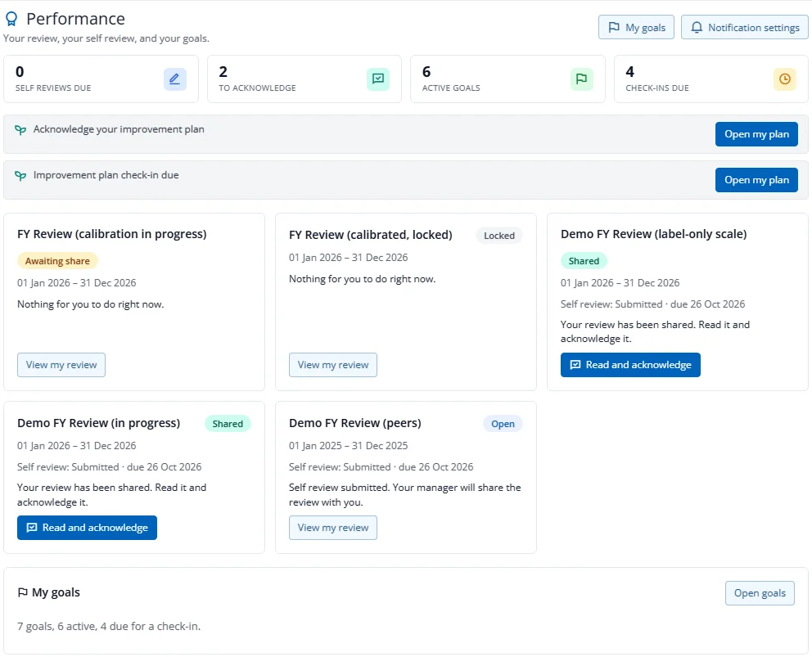Click Shared badge on Demo FY Review (in progress)
Viewport: 812px width, 657px height.
[228, 424]
